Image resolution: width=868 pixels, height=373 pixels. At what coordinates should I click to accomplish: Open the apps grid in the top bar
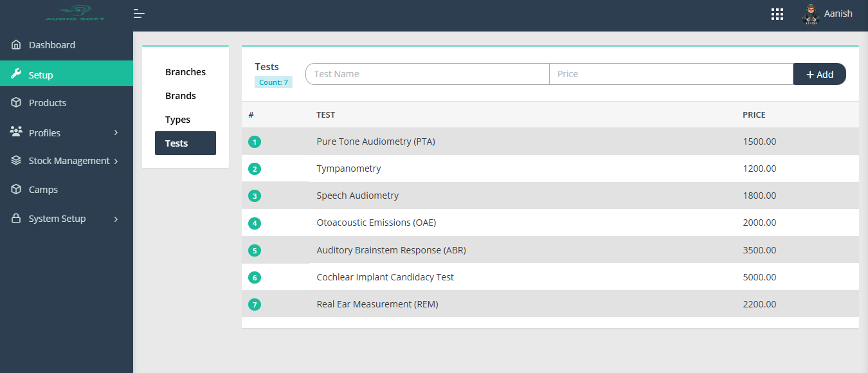click(x=777, y=14)
